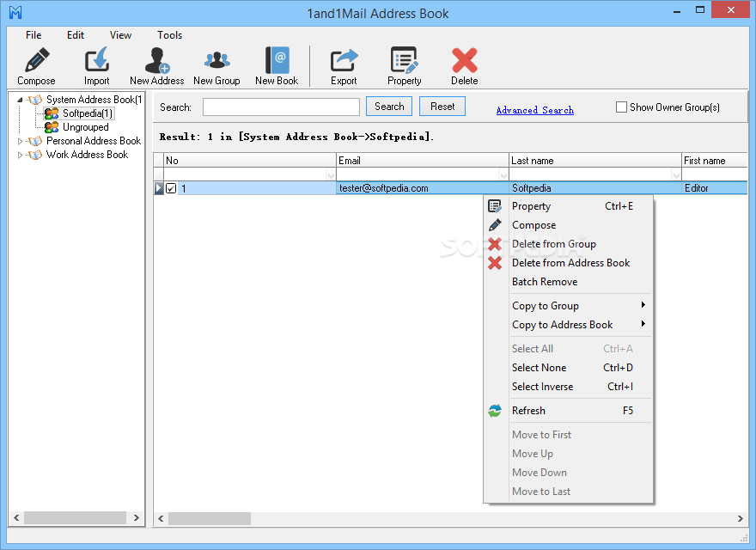Screen dimensions: 756x550
Task: Click the Work Address Book book icon
Action: tap(35, 155)
